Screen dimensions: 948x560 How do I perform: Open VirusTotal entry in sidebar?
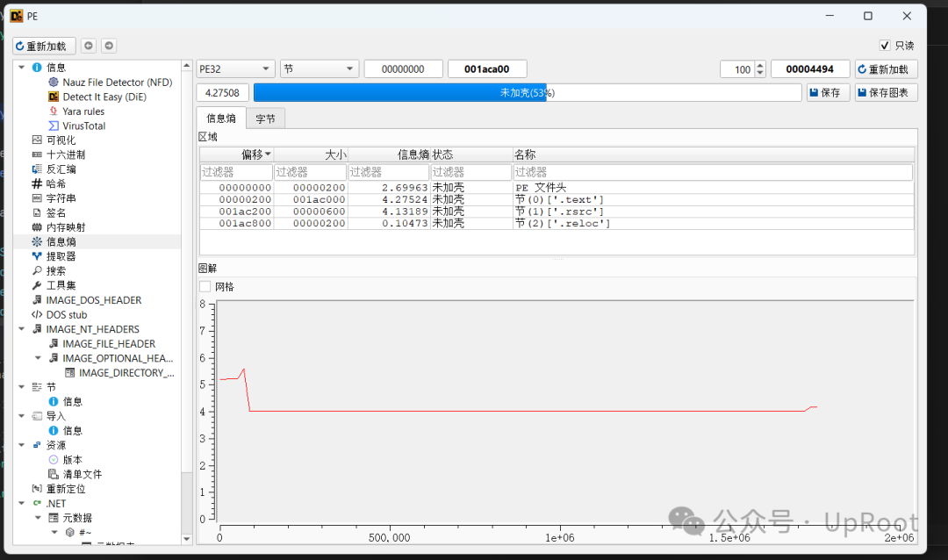coord(83,126)
